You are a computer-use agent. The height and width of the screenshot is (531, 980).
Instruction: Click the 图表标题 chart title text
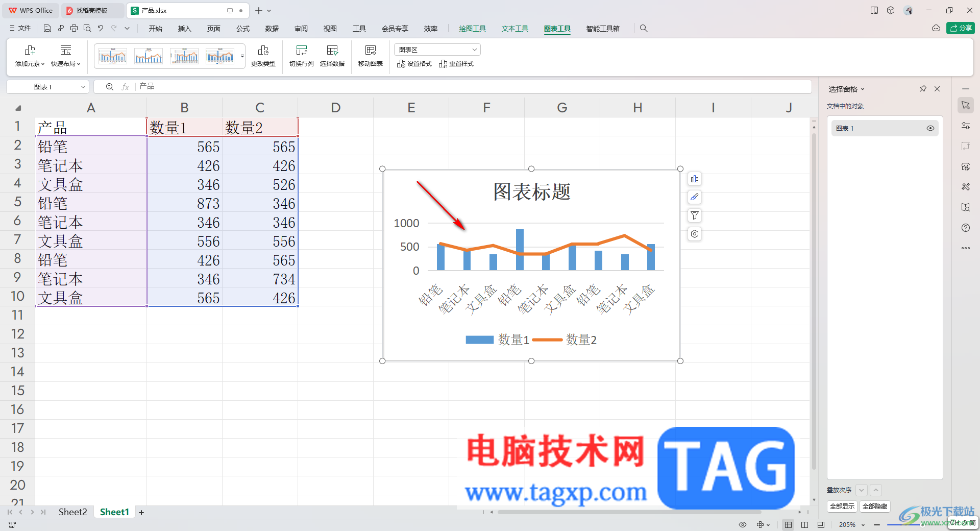click(531, 192)
